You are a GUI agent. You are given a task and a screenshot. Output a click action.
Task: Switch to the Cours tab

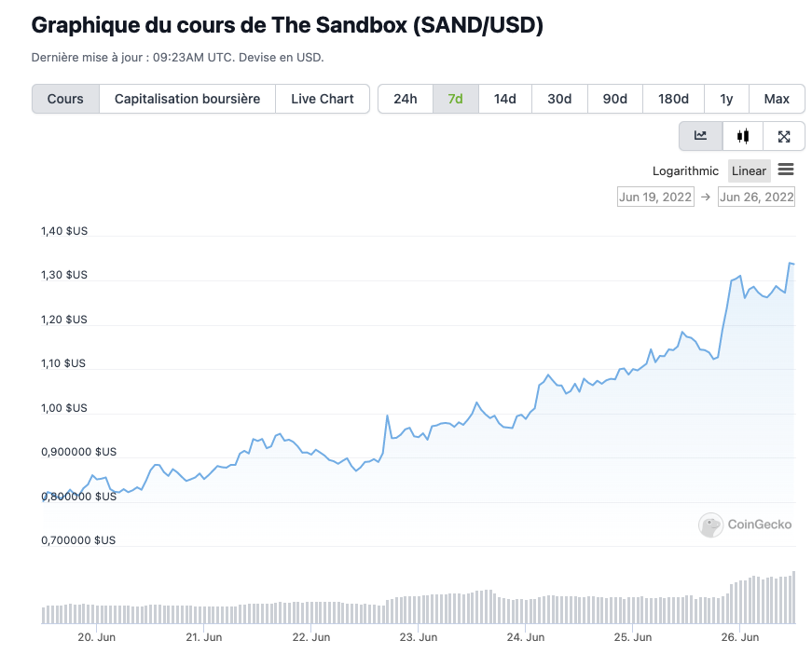click(x=65, y=99)
